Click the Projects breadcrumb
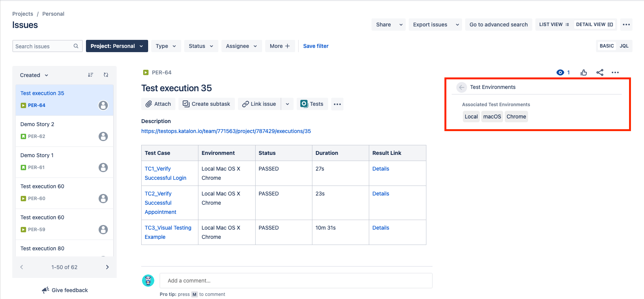The image size is (644, 299). coord(23,14)
